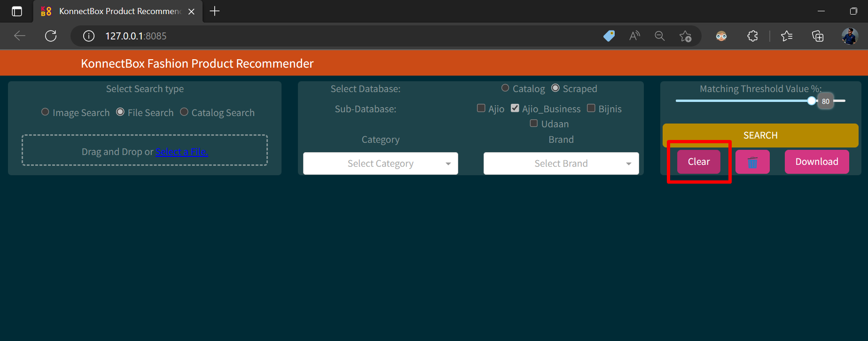
Task: Open the browser extensions puzzle icon
Action: [x=752, y=36]
